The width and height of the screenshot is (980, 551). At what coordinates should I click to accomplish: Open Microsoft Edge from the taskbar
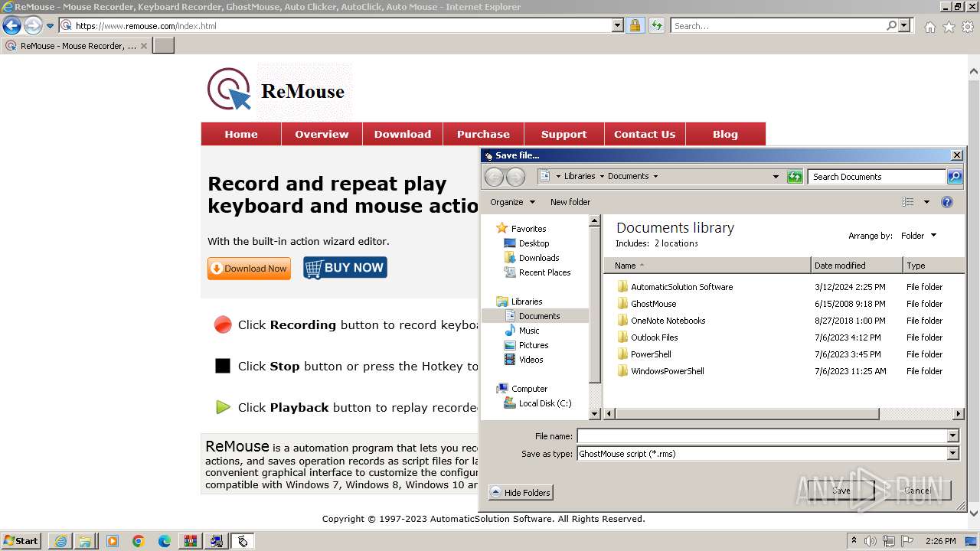tap(165, 541)
